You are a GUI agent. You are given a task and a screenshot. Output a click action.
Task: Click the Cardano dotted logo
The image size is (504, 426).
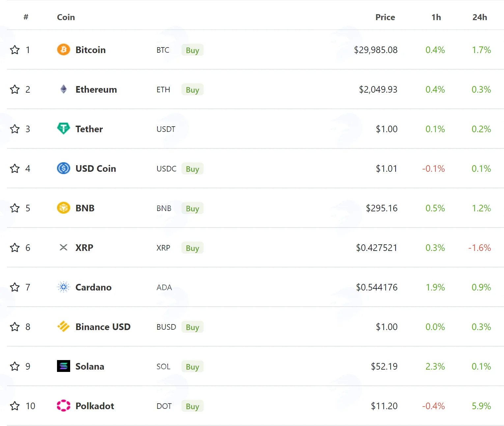pos(64,287)
